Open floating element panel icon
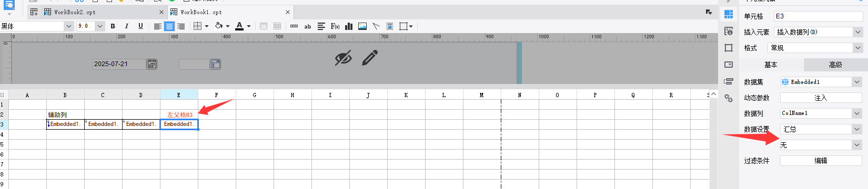 coord(729,48)
